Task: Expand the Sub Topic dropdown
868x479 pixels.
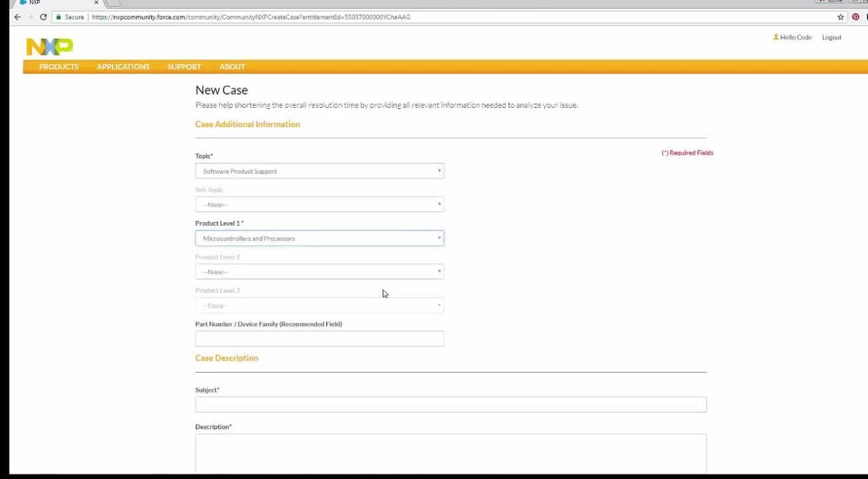Action: (319, 205)
